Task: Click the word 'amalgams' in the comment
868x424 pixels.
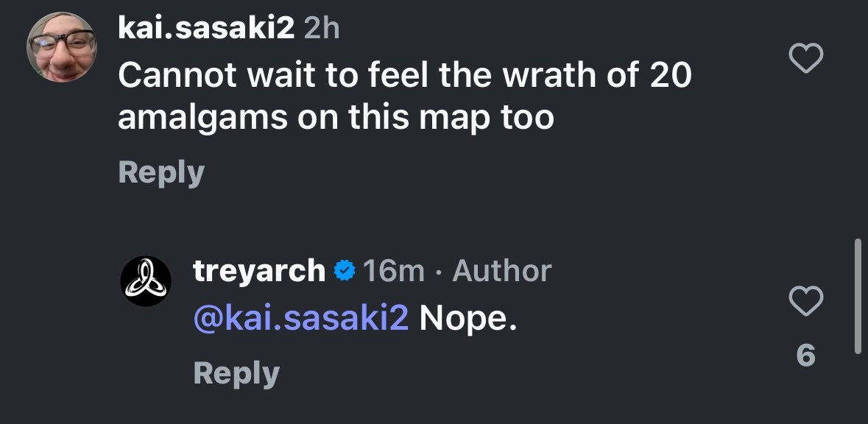Action: point(205,119)
